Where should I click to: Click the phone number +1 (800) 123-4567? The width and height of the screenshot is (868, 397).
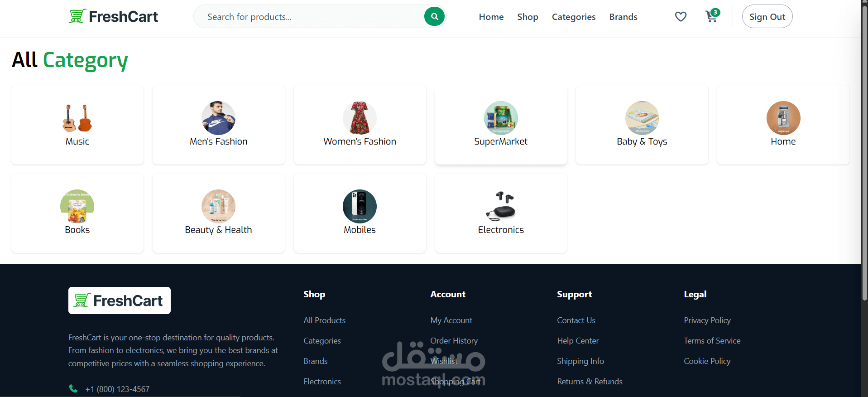coord(117,389)
